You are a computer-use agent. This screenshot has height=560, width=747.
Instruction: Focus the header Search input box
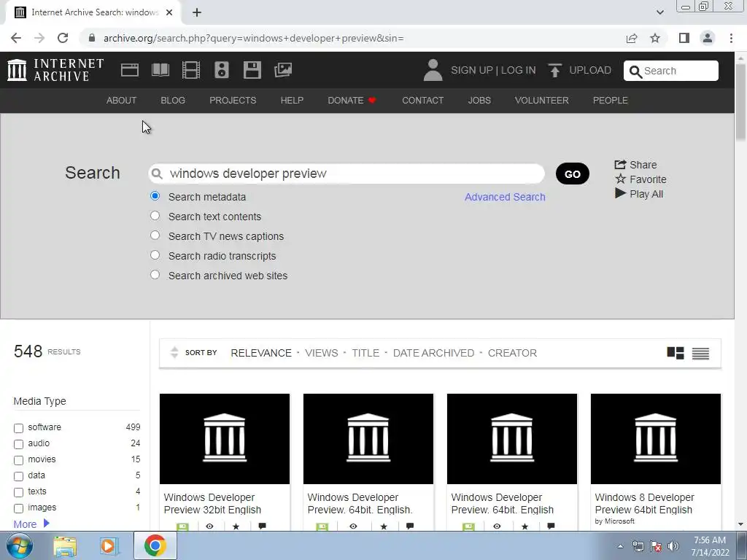pos(671,71)
